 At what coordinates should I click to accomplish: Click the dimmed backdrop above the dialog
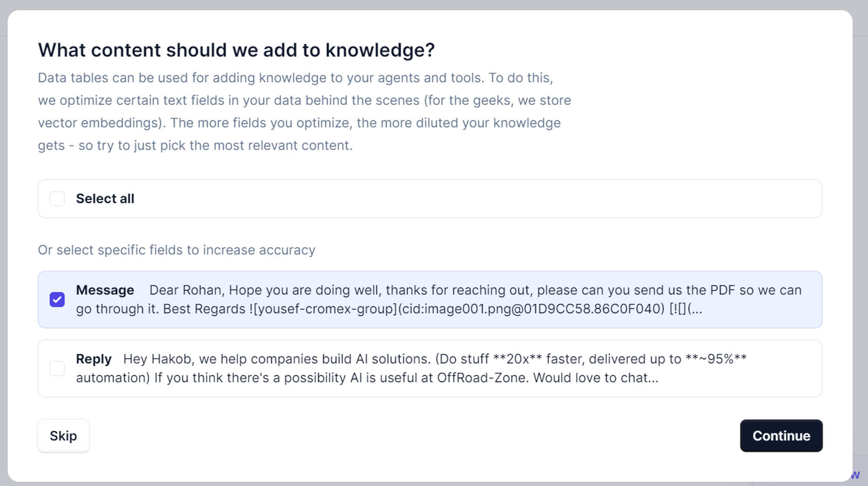(434, 4)
